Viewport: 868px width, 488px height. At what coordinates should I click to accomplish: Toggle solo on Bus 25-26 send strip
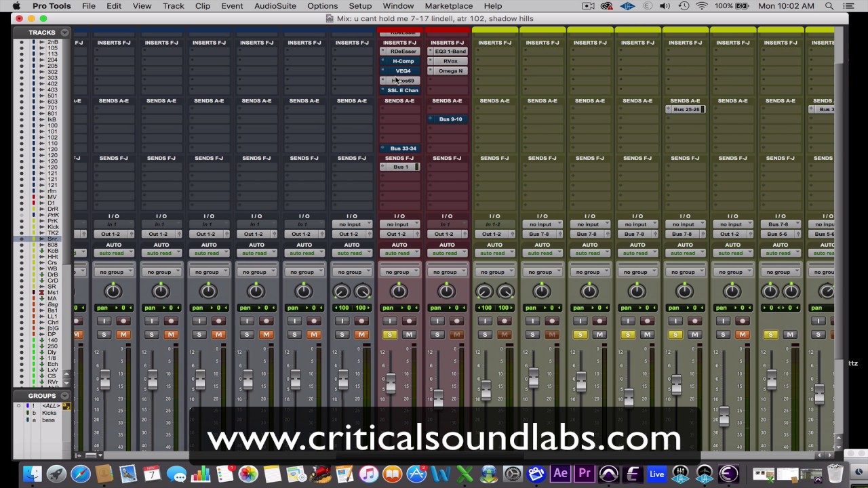point(675,334)
